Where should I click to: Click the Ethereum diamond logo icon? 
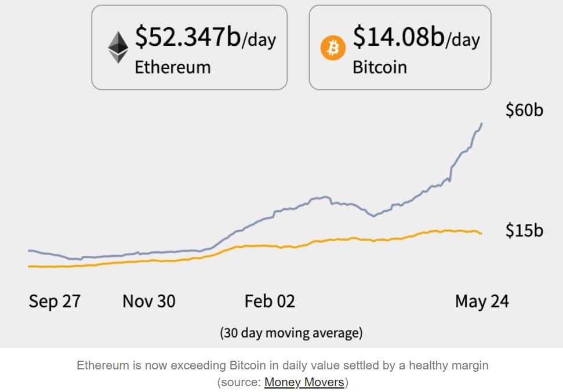pyautogui.click(x=118, y=47)
